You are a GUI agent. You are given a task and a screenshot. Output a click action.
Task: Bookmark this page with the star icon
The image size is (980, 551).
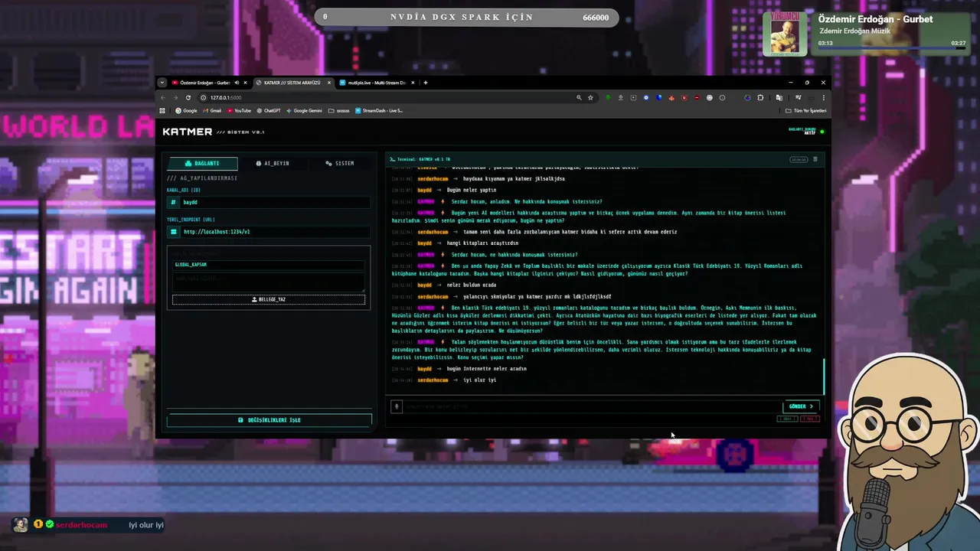590,97
